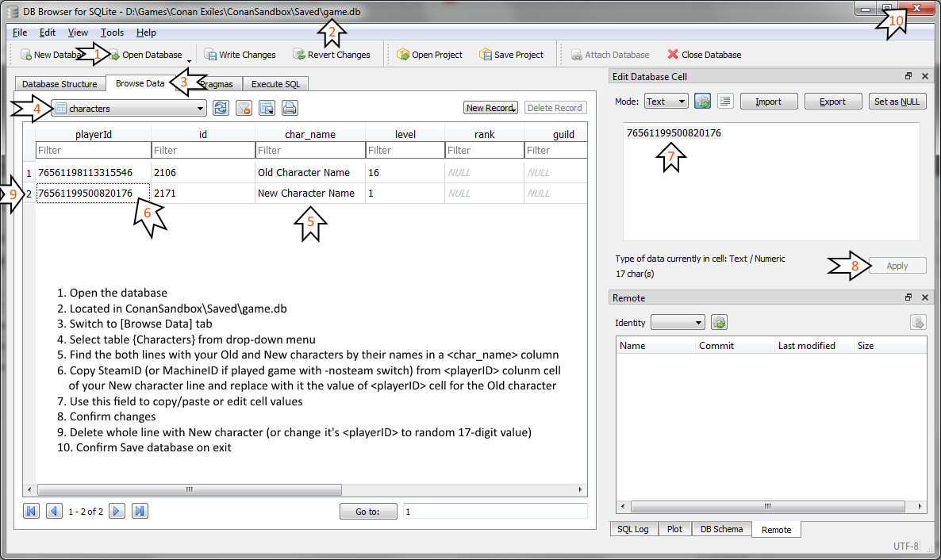Switch to the Execute SQL tab
Viewport: 941px width, 560px height.
coord(275,84)
